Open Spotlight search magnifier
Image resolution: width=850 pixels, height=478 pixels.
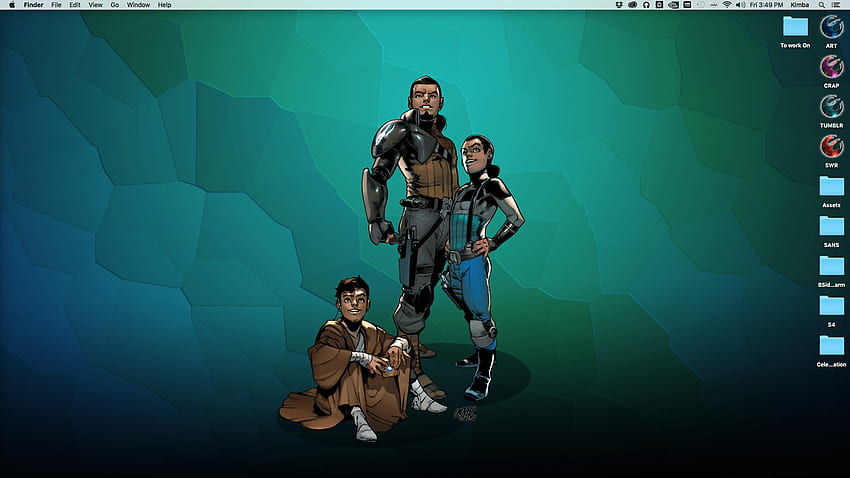(822, 5)
